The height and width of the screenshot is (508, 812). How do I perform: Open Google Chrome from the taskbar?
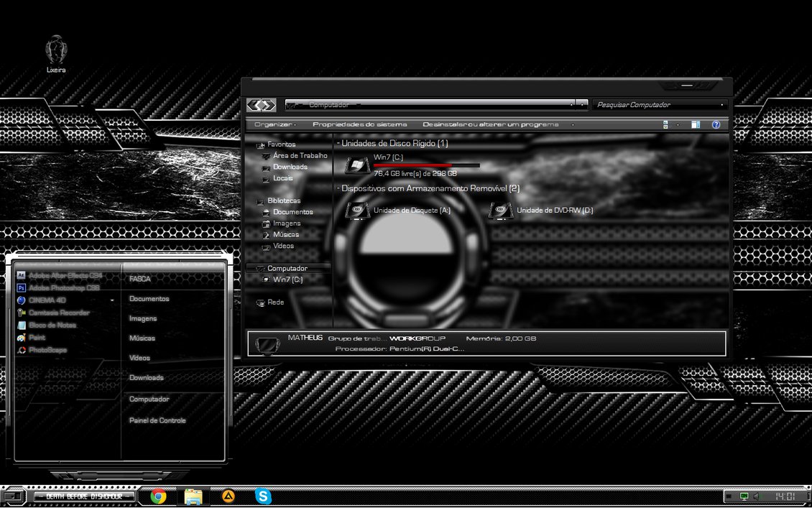click(x=158, y=496)
